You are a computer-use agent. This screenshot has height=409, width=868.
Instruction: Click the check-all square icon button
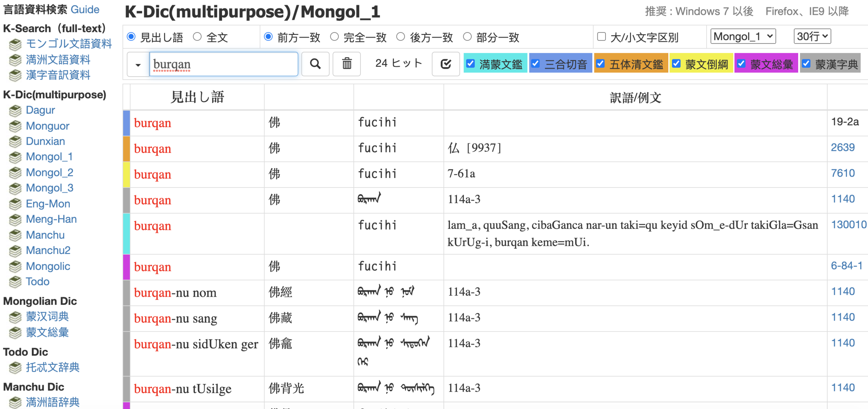[x=446, y=64]
